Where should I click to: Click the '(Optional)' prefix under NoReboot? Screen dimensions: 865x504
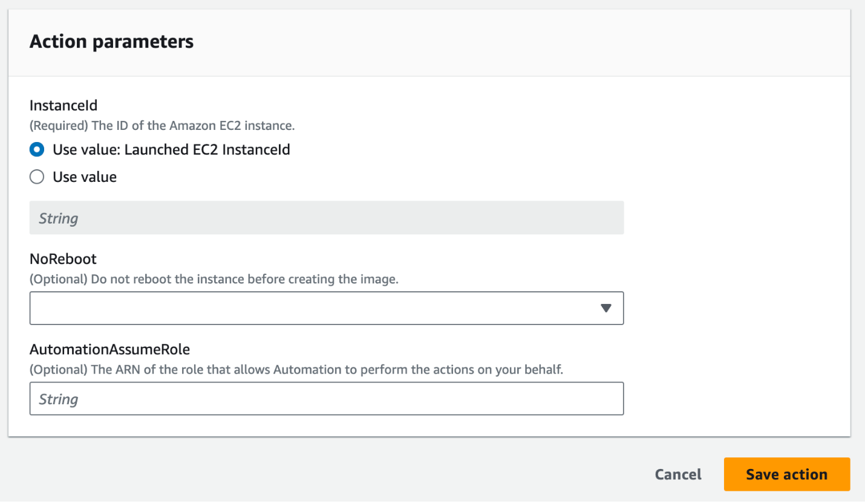(x=58, y=280)
